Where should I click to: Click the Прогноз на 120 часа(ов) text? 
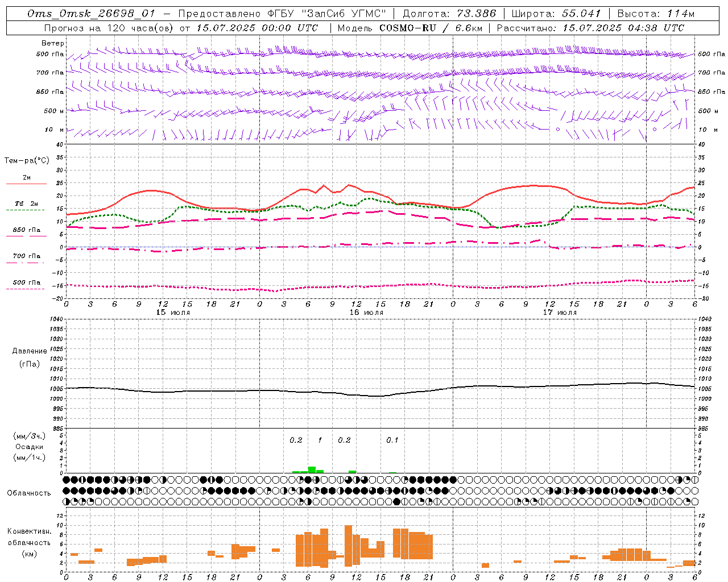pos(109,28)
